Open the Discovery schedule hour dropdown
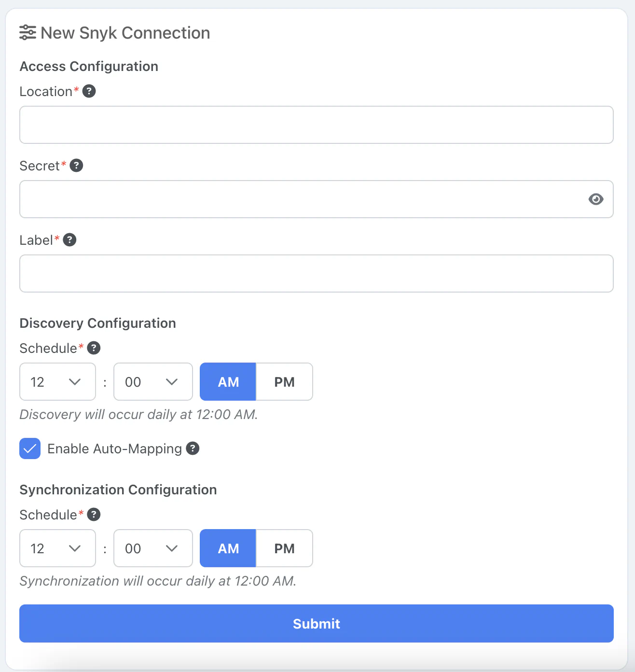 pos(57,382)
